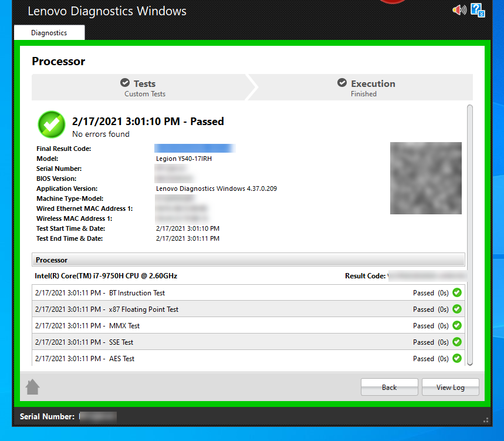The height and width of the screenshot is (441, 504).
Task: Click the Tests step checkmark icon
Action: (x=125, y=83)
